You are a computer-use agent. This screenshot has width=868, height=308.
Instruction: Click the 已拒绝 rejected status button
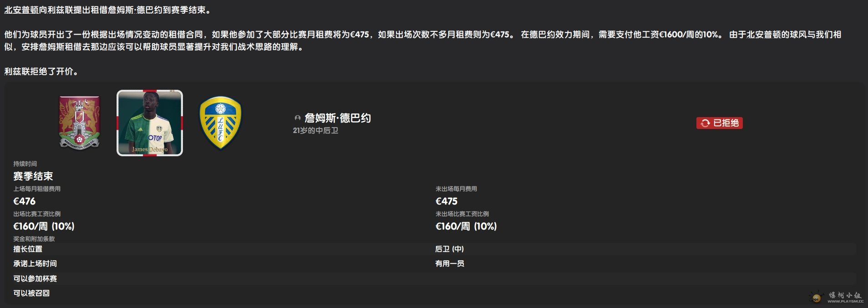tap(719, 123)
